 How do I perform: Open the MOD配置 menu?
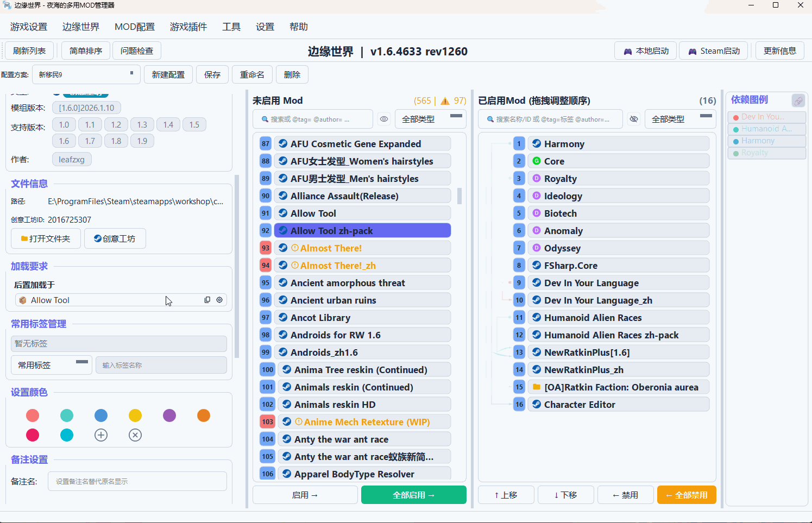pyautogui.click(x=135, y=27)
